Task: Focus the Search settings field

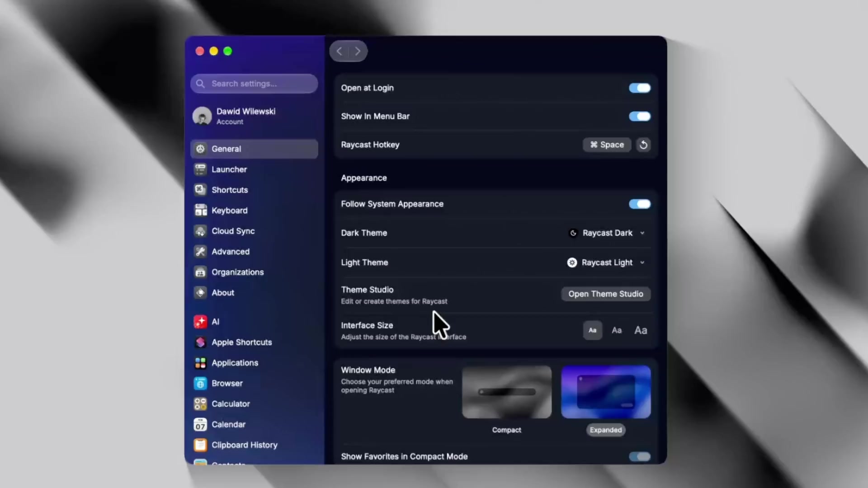Action: 254,84
